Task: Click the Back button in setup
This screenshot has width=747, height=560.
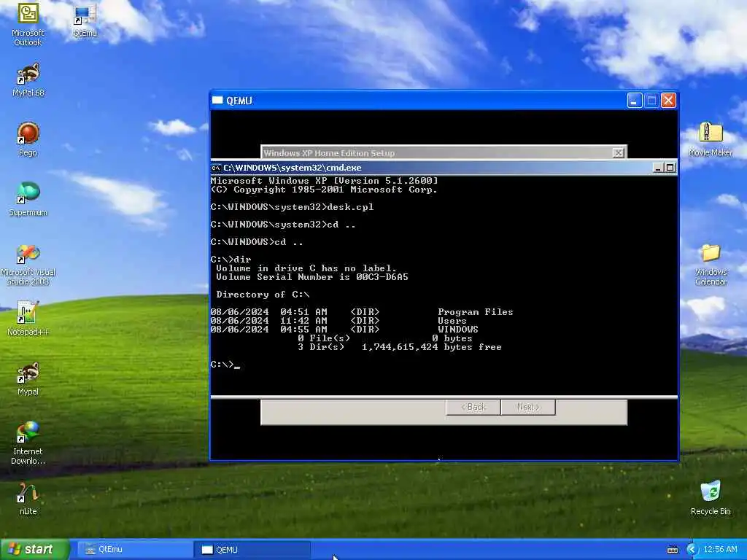Action: pos(473,407)
